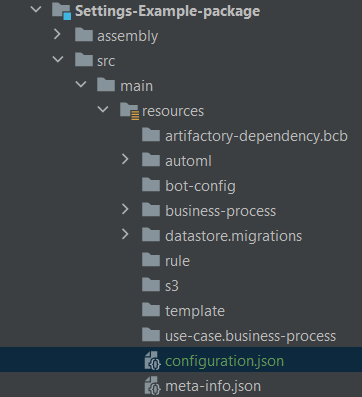Click the meta-info.json file icon
The width and height of the screenshot is (362, 397).
[x=153, y=385]
